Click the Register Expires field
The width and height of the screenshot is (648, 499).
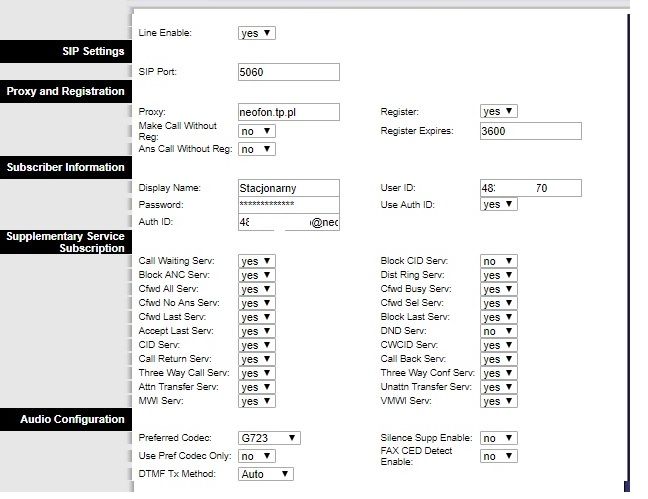(530, 131)
